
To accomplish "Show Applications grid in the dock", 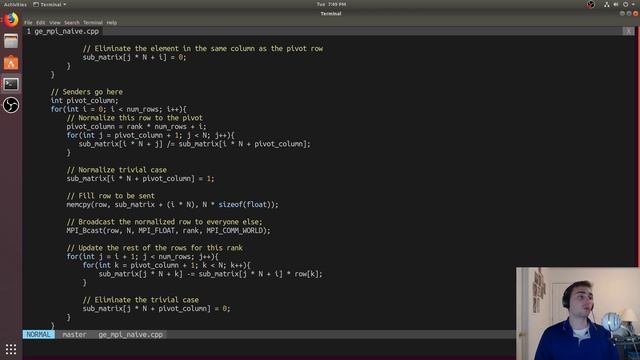I will 11,349.
